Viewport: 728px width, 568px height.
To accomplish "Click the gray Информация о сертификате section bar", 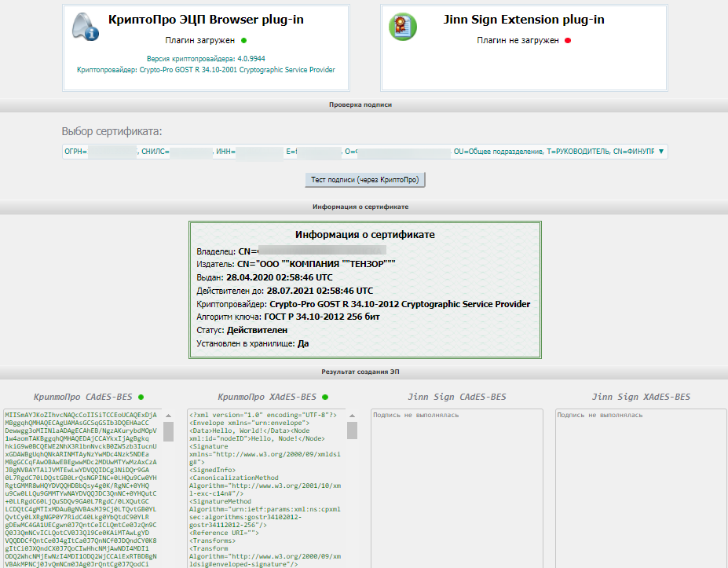I will pyautogui.click(x=364, y=207).
